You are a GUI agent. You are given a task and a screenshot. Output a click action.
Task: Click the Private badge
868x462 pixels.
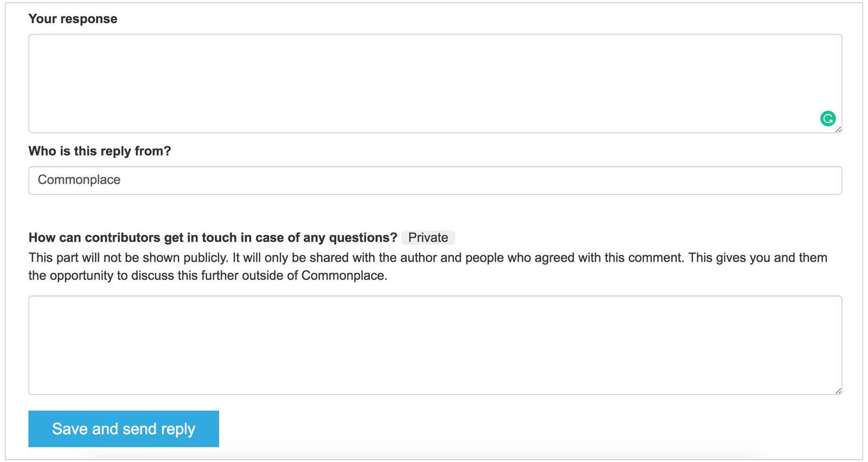[427, 238]
